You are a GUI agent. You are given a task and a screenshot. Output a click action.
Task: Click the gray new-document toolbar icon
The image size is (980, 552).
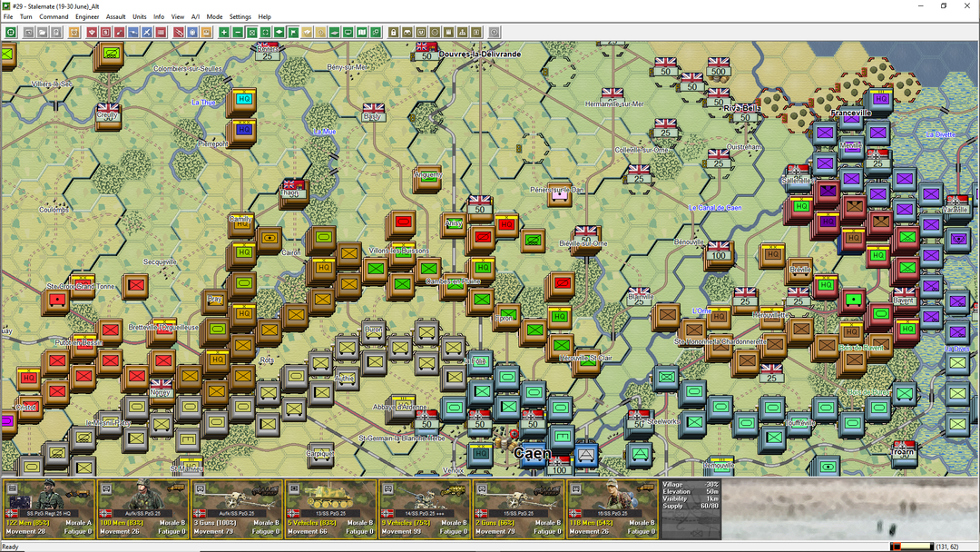point(29,32)
